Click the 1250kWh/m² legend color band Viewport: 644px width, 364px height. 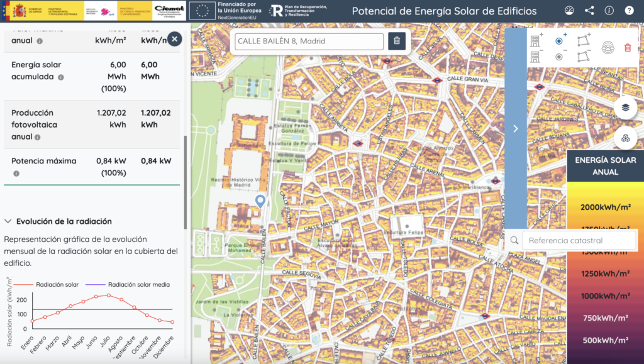pyautogui.click(x=606, y=273)
